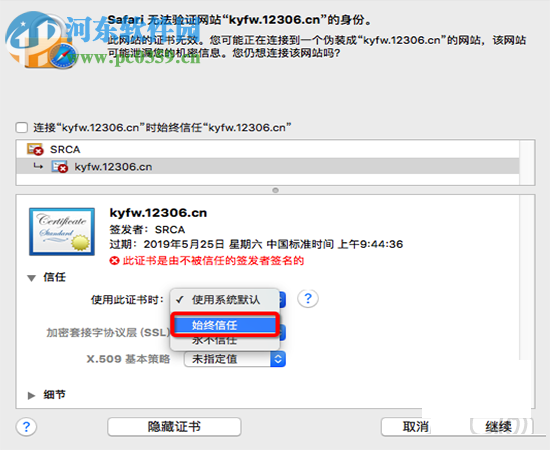Image resolution: width=550 pixels, height=450 pixels.
Task: Open trust settings help question mark
Action: [308, 298]
